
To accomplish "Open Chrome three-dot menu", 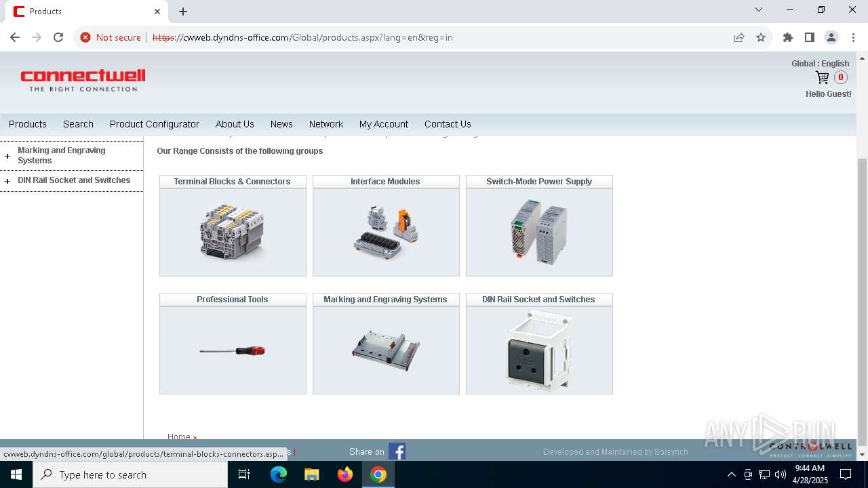I will (853, 37).
